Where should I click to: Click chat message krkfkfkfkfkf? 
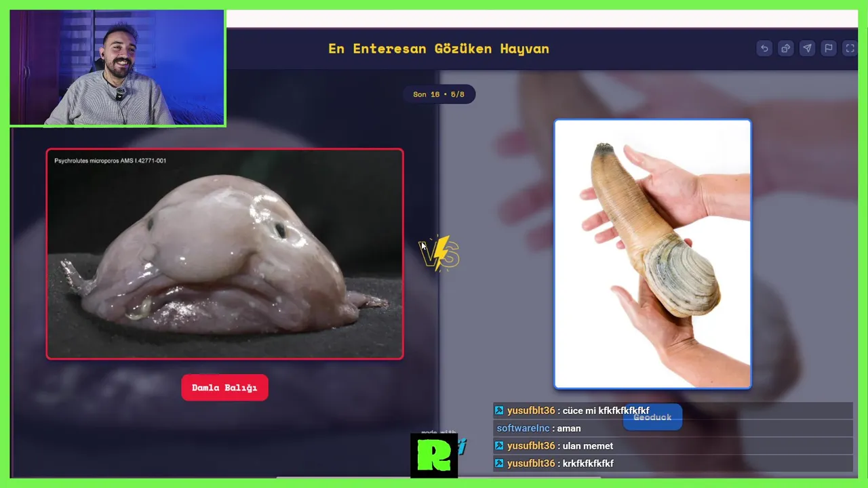tap(588, 464)
